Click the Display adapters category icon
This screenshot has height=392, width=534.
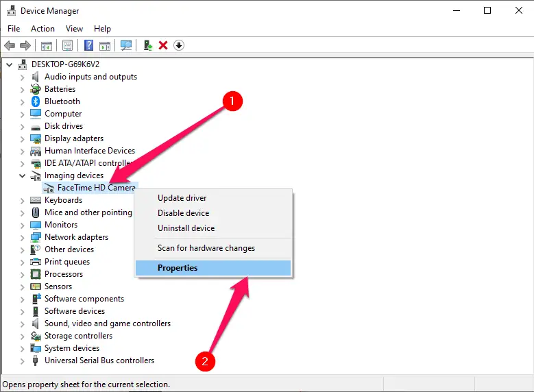tap(36, 138)
